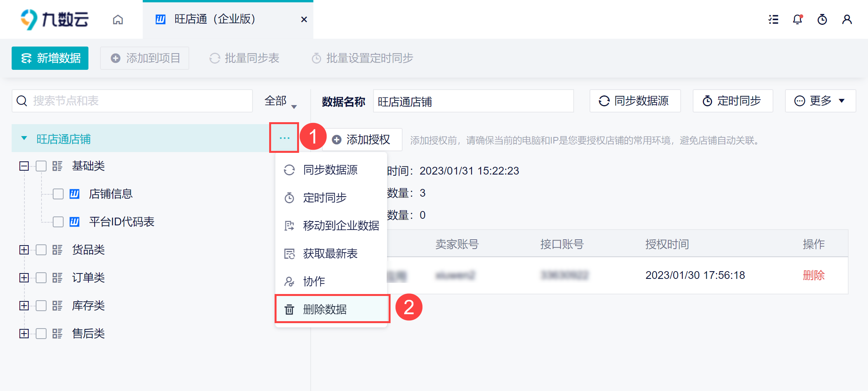
Task: Choose 删除数据 from the menu
Action: 332,309
